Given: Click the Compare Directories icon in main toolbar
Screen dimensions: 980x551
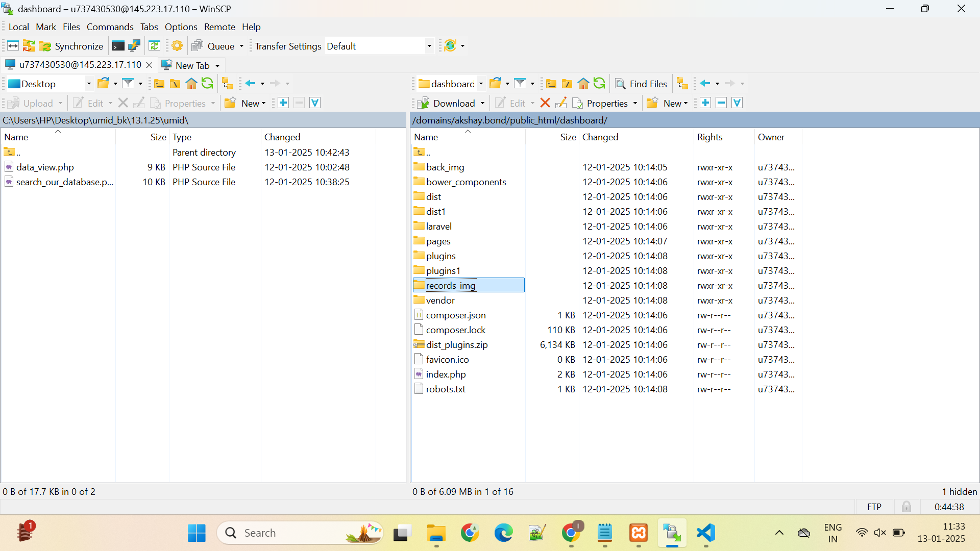Looking at the screenshot, I should tap(13, 46).
